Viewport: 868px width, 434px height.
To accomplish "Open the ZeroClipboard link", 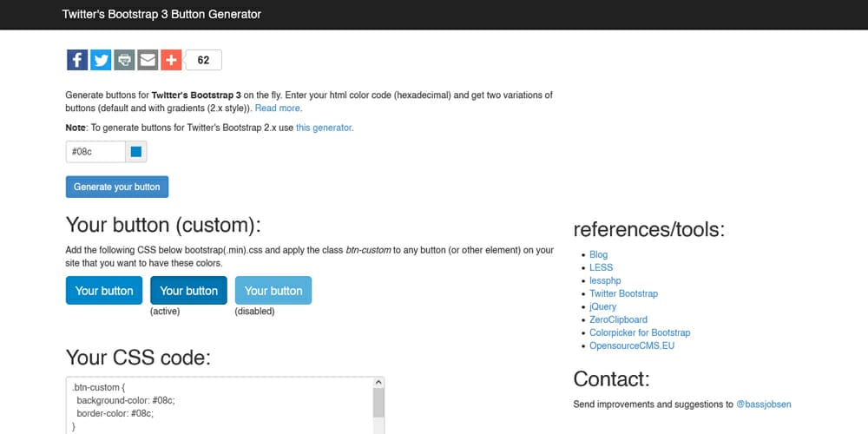I will click(x=618, y=319).
